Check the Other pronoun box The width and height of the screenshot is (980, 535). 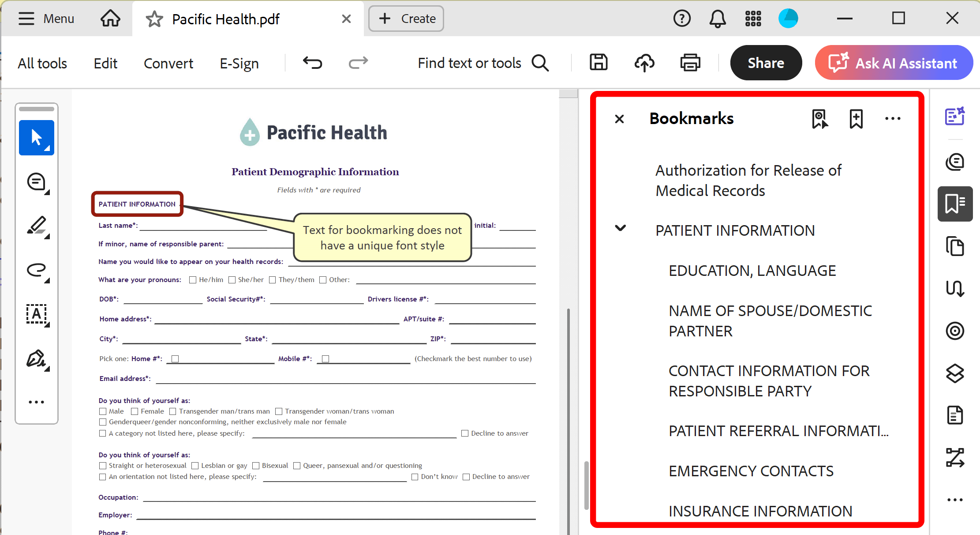pyautogui.click(x=323, y=280)
